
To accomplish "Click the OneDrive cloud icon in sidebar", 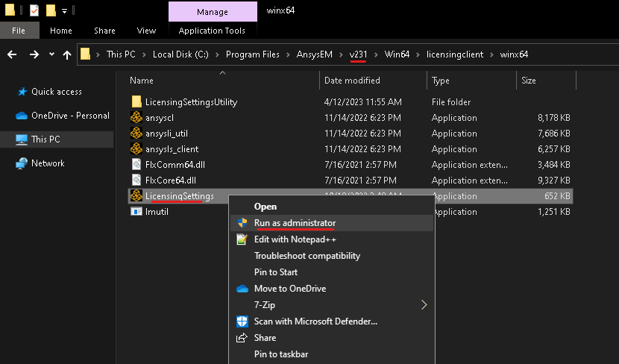I will (x=21, y=116).
